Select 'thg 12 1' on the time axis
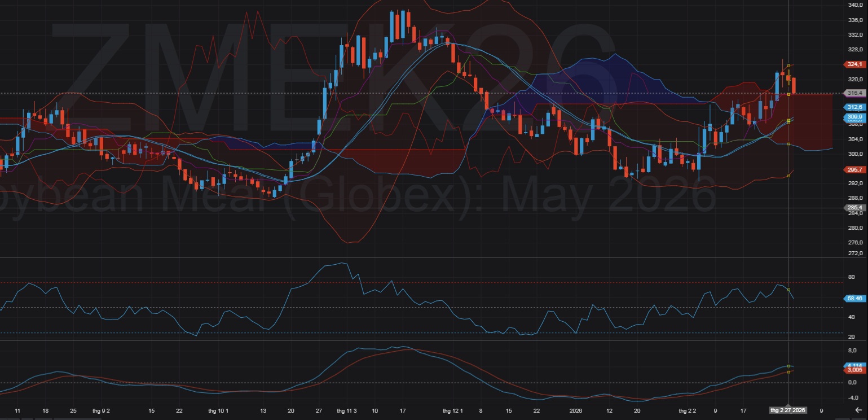The width and height of the screenshot is (868, 420). point(452,410)
